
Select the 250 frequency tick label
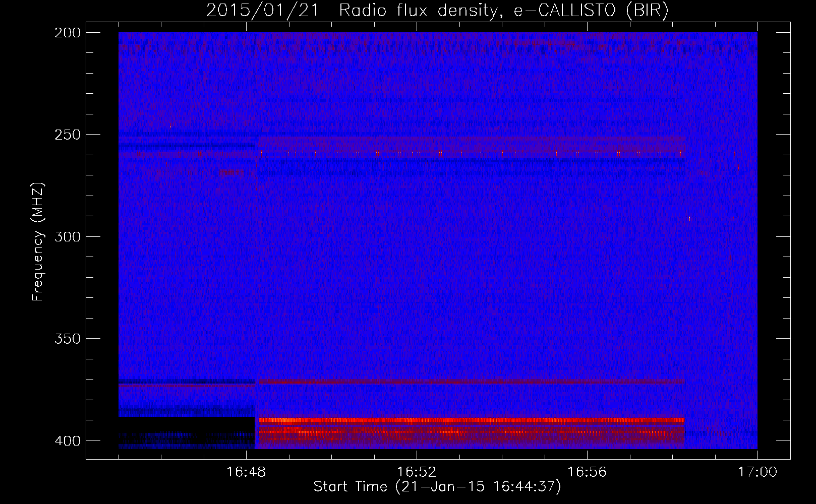tap(67, 135)
